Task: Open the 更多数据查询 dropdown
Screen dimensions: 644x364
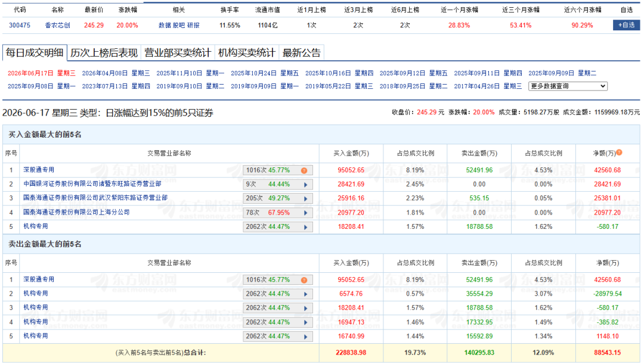Action: click(x=568, y=86)
